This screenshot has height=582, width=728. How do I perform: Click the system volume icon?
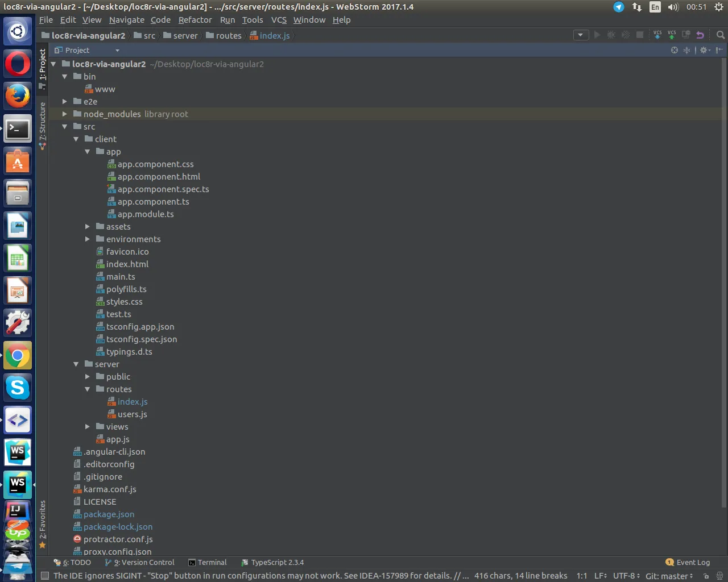(673, 7)
